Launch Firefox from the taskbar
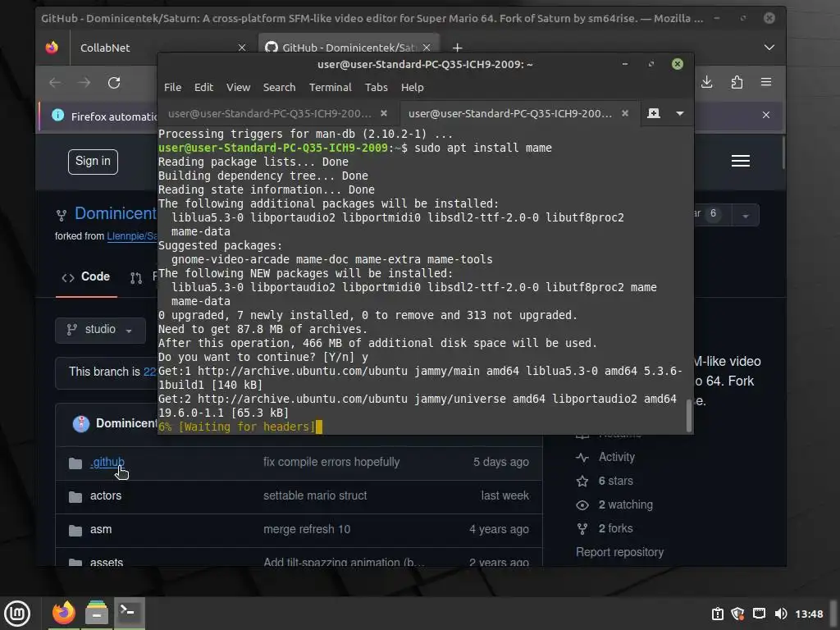This screenshot has width=840, height=630. click(x=64, y=613)
